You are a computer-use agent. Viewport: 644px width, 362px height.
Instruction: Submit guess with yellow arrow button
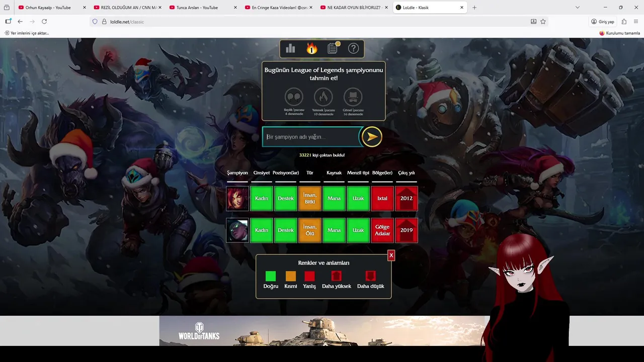pyautogui.click(x=372, y=137)
